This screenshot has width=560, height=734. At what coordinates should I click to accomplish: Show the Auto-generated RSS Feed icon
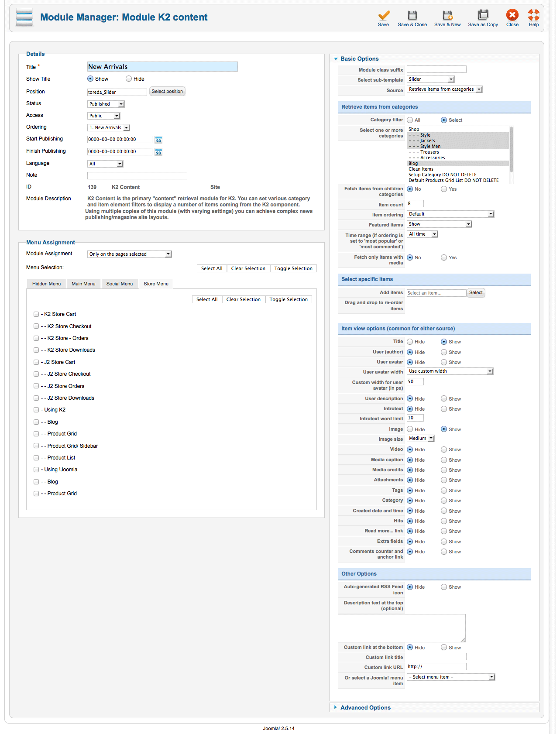444,587
